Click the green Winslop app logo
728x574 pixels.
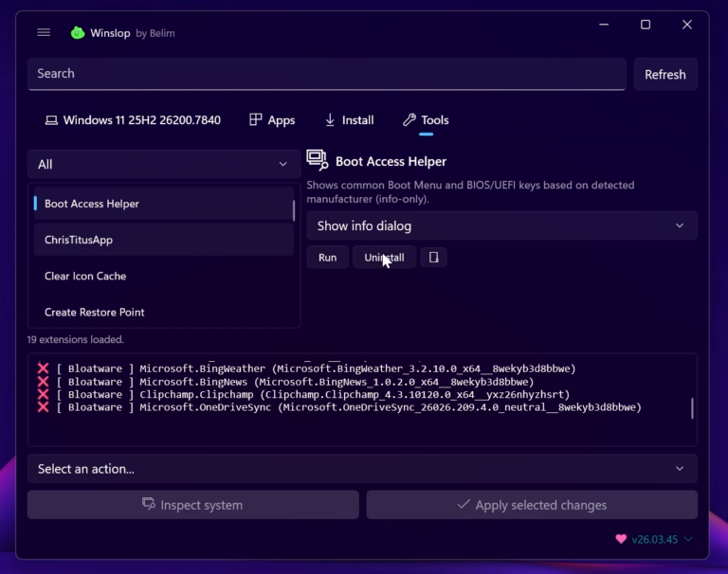(x=78, y=32)
